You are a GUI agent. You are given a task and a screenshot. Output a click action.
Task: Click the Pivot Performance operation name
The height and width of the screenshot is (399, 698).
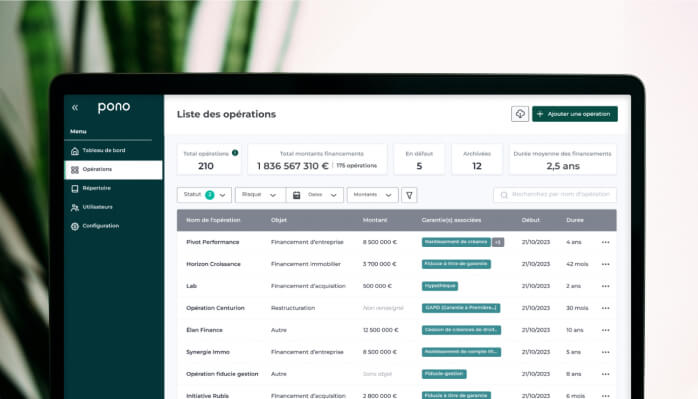point(213,242)
